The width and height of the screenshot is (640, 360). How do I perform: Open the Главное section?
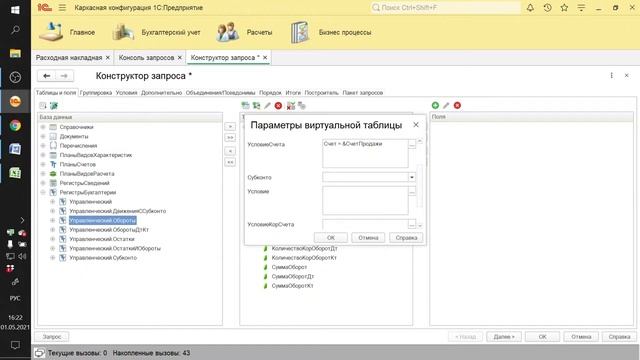pos(67,32)
